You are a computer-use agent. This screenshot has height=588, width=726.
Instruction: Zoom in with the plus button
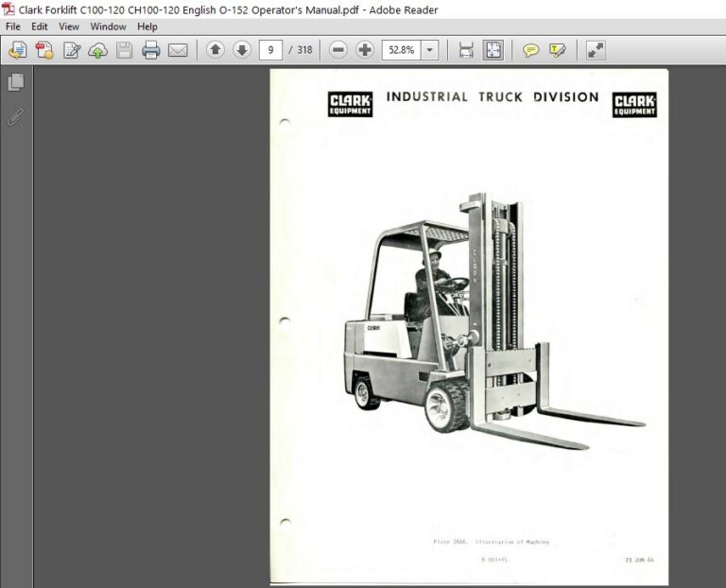point(365,49)
